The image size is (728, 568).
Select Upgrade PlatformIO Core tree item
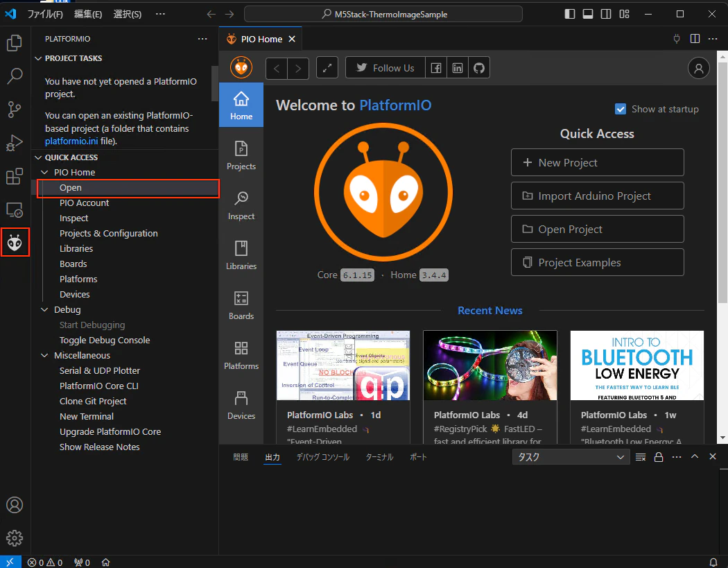(x=110, y=432)
